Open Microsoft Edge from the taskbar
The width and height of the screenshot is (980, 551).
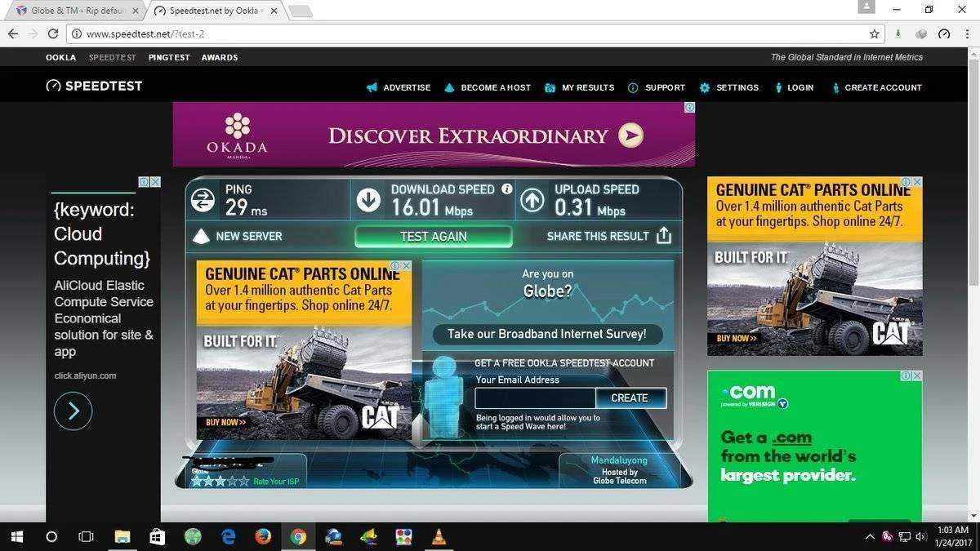(229, 536)
